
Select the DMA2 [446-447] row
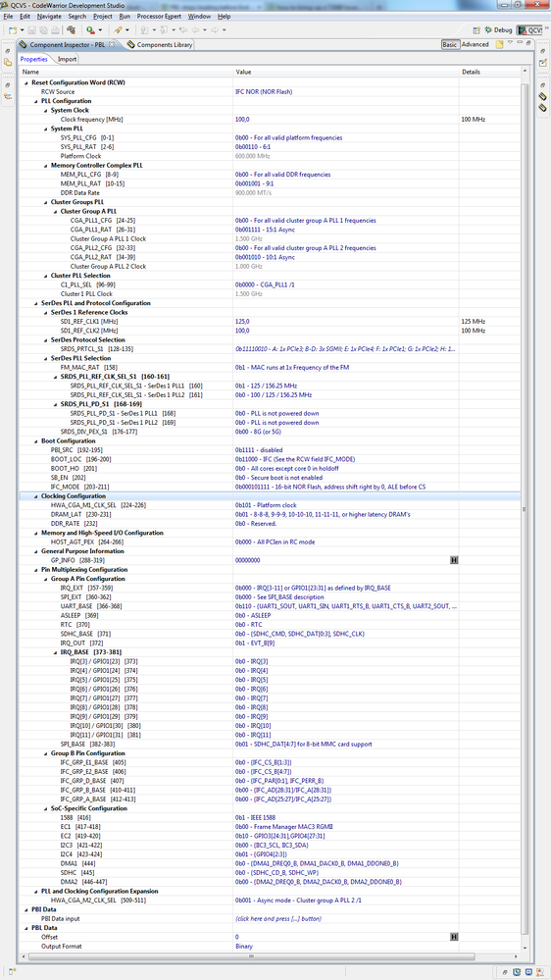(270, 882)
